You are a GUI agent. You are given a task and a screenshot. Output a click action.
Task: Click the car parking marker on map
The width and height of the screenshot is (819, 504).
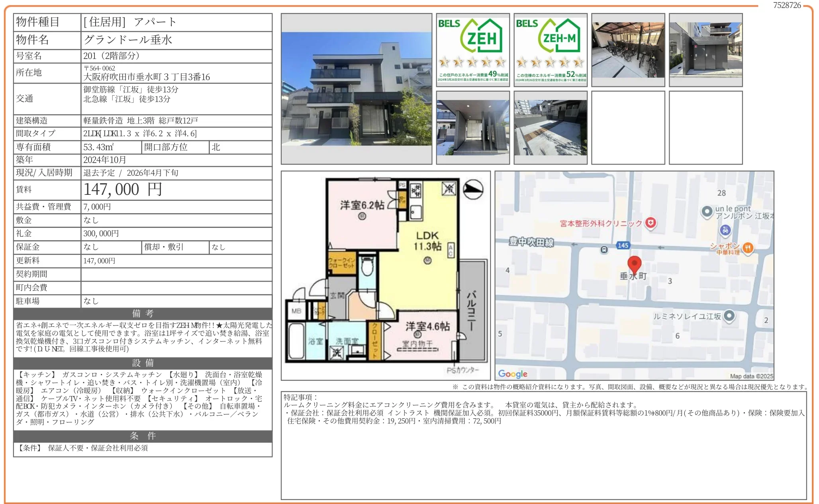(725, 230)
